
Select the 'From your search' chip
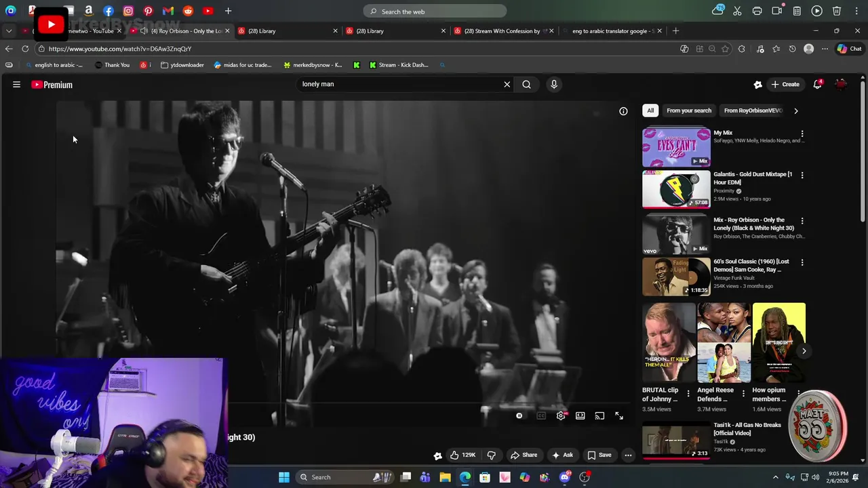click(689, 110)
